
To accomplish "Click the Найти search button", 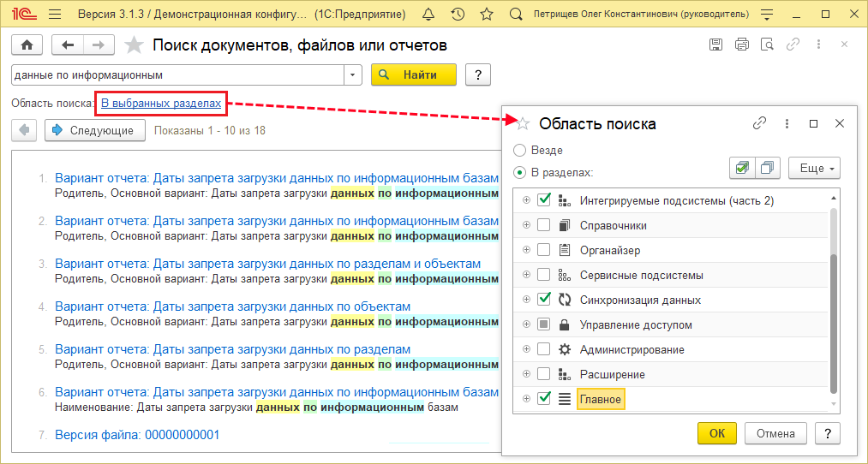I will point(414,75).
